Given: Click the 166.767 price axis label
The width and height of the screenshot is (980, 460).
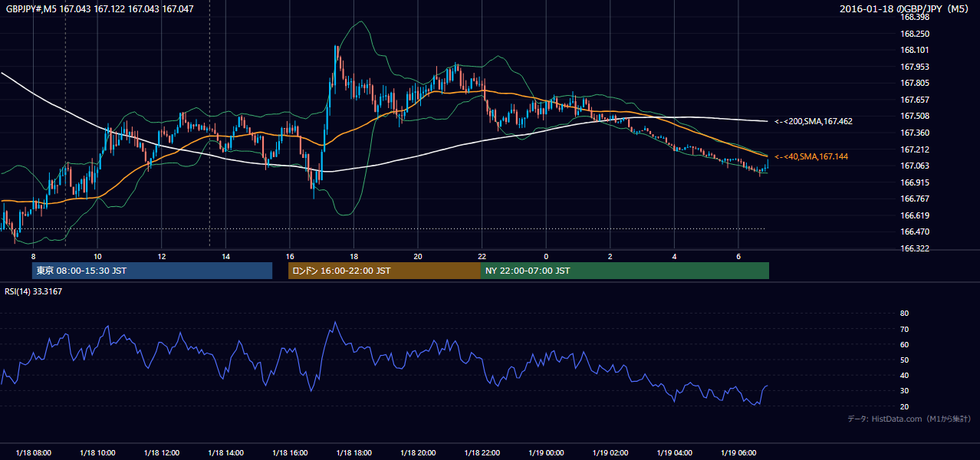Looking at the screenshot, I should point(915,199).
